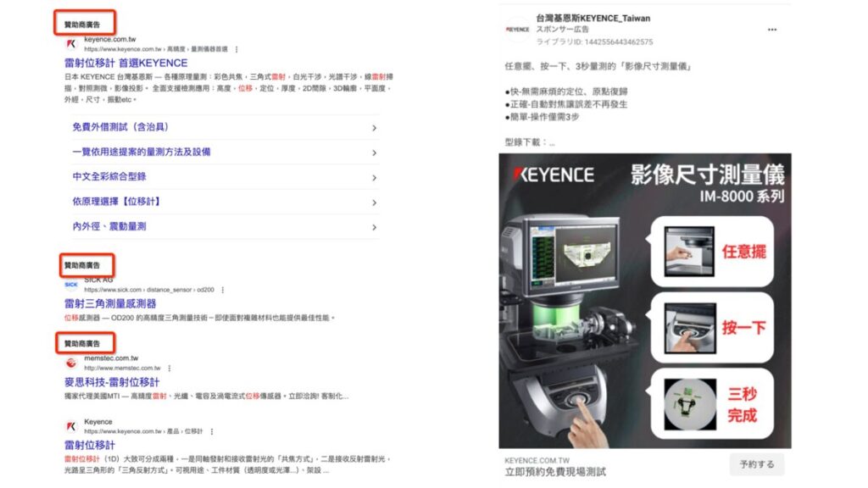Expand the chevron for 依原理選擇【位移計】

pyautogui.click(x=374, y=202)
